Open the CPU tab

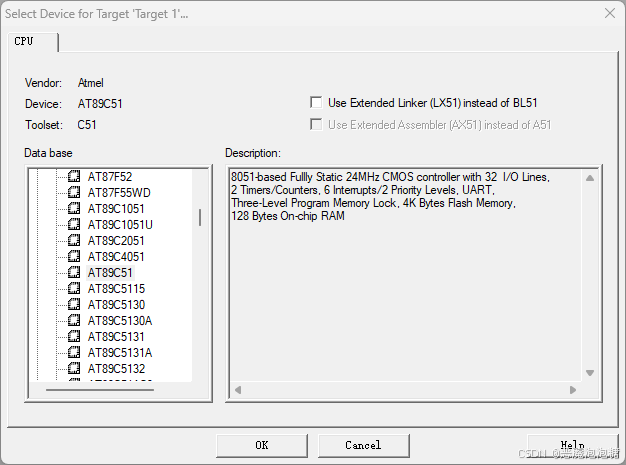33,42
